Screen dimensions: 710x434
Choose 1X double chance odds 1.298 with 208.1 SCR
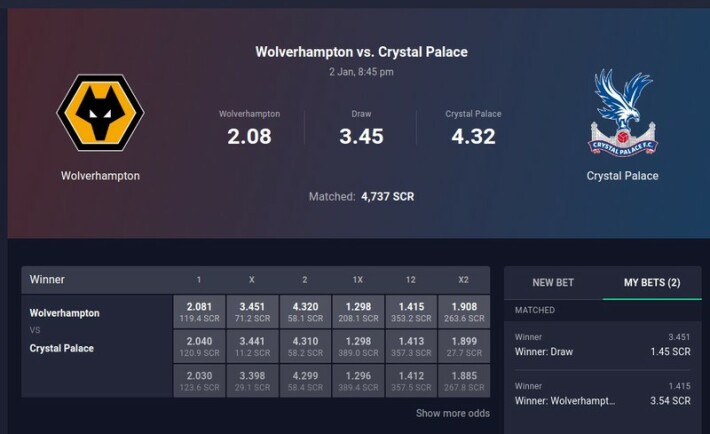(358, 312)
